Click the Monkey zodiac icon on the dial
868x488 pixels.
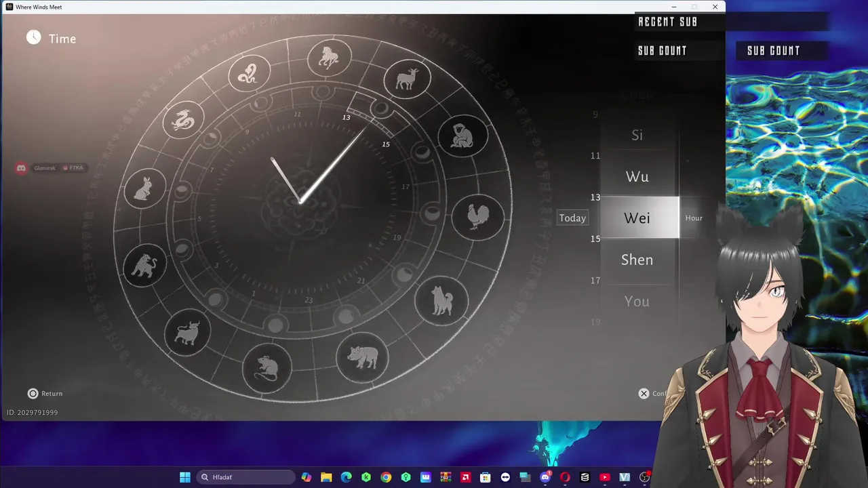pos(463,136)
